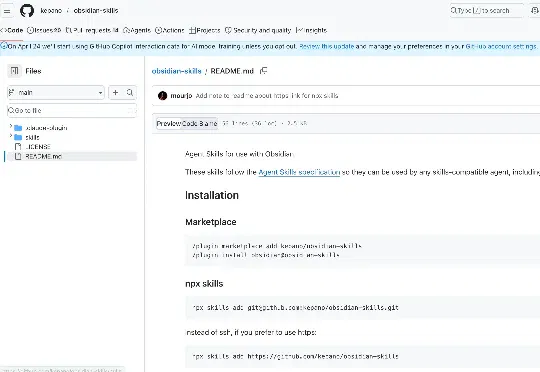
Task: Switch to the Insights tab
Action: (311, 30)
